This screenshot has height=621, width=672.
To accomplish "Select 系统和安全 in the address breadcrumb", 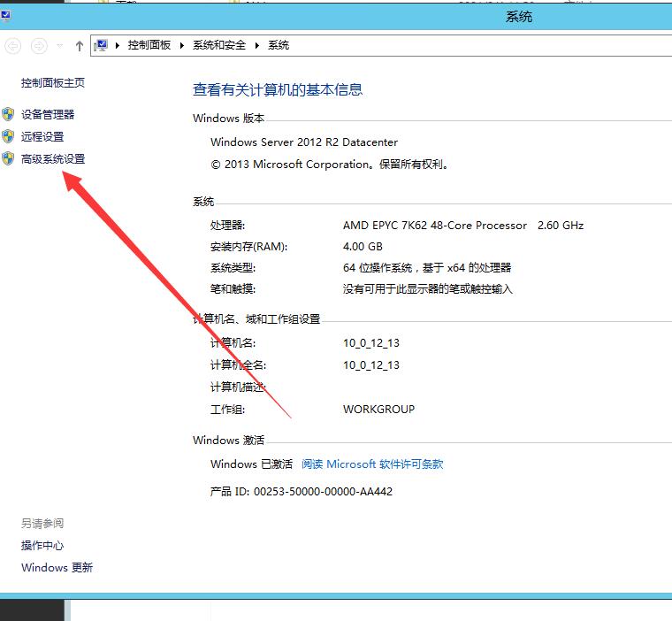I will tap(219, 45).
